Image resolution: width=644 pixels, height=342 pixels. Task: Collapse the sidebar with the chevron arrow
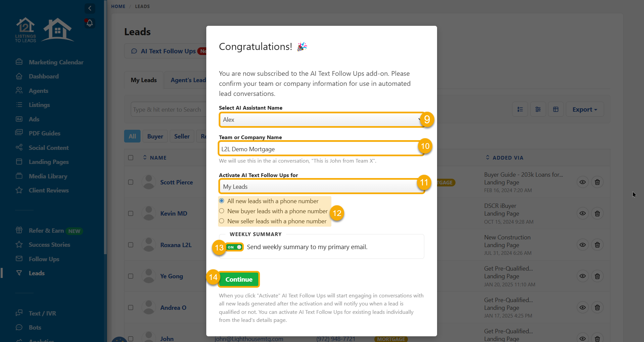click(90, 8)
